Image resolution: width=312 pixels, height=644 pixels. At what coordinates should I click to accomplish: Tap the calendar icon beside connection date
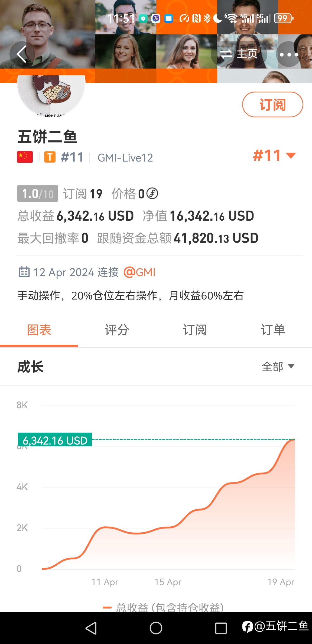(24, 272)
